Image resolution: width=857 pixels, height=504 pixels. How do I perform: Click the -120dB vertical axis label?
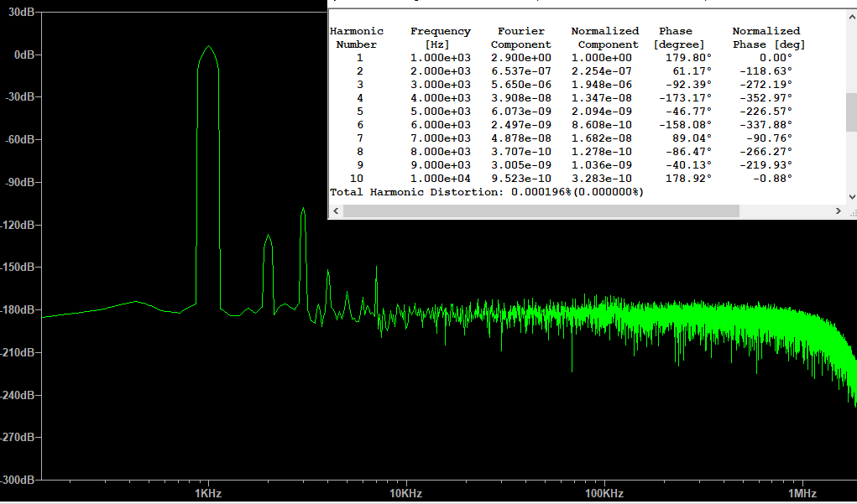coord(18,225)
